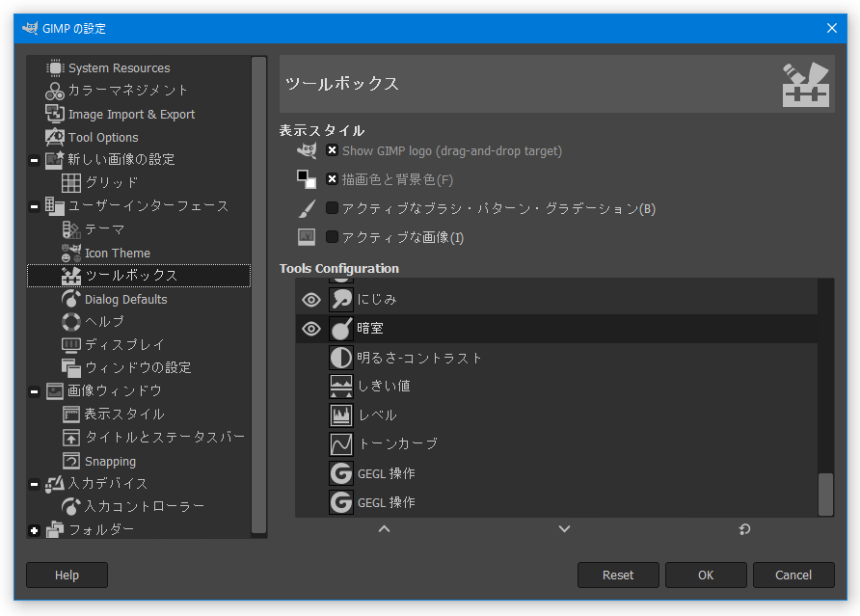
Task: Open the 新しい画像の設定 settings page
Action: point(121,160)
